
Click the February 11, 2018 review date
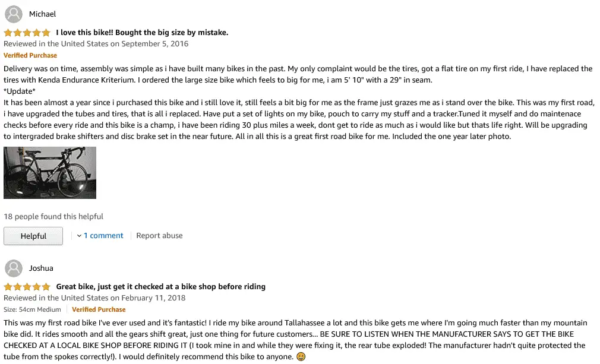153,298
